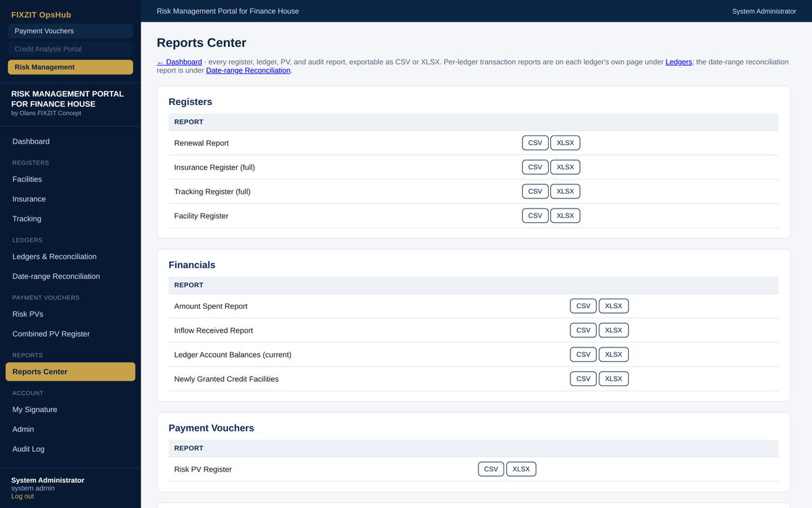Screen dimensions: 812x508
Task: Open Admin page in sidebar
Action: pos(70,429)
